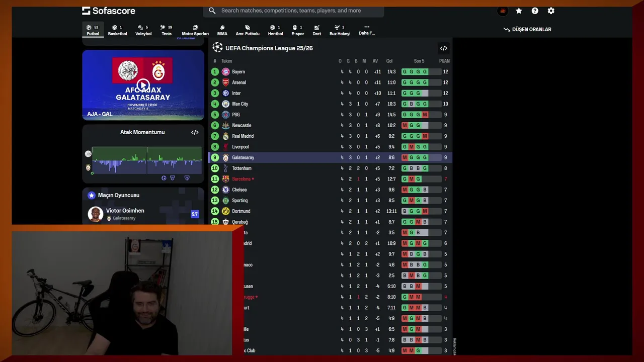Click the last goal marker under momentum graph
This screenshot has width=644, height=362.
click(x=187, y=178)
